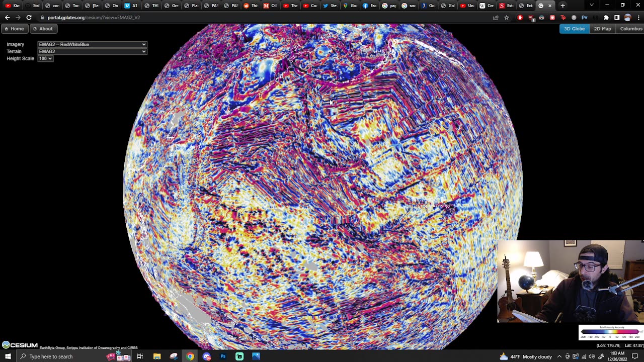Image resolution: width=644 pixels, height=362 pixels.
Task: Click the magnetic anomaly globe
Action: coord(322,186)
